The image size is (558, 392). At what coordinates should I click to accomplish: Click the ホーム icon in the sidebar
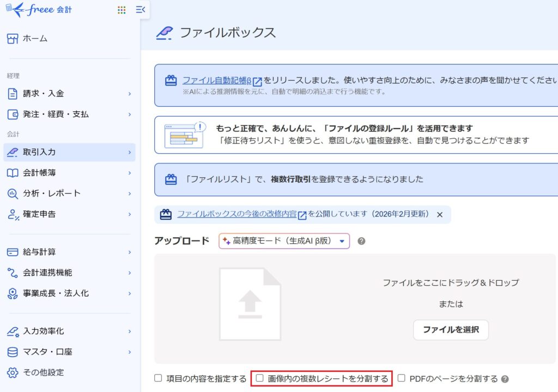[x=13, y=39]
